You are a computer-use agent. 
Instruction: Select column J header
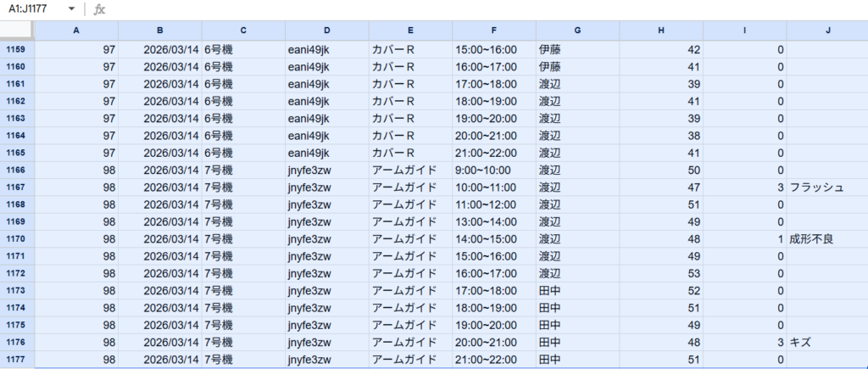[x=826, y=31]
